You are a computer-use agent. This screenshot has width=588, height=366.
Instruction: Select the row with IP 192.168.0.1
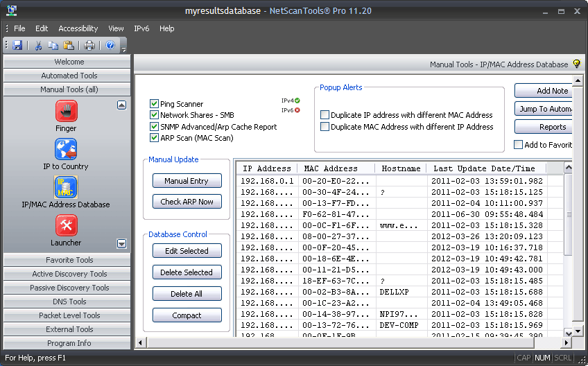[x=400, y=181]
